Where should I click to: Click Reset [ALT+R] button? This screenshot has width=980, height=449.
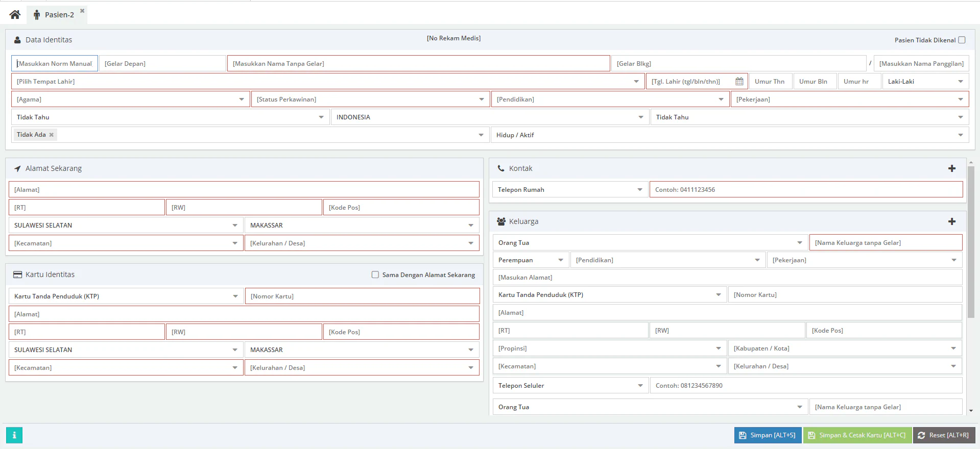click(x=944, y=435)
